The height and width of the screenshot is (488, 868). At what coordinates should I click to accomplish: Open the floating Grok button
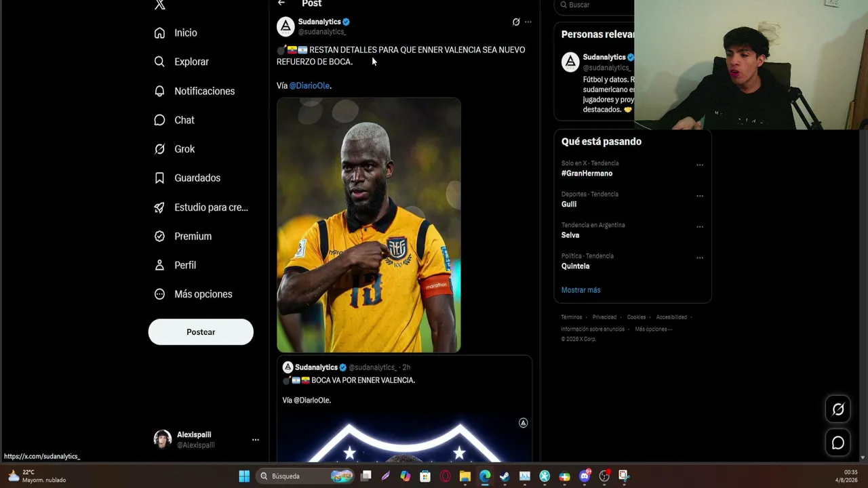838,409
